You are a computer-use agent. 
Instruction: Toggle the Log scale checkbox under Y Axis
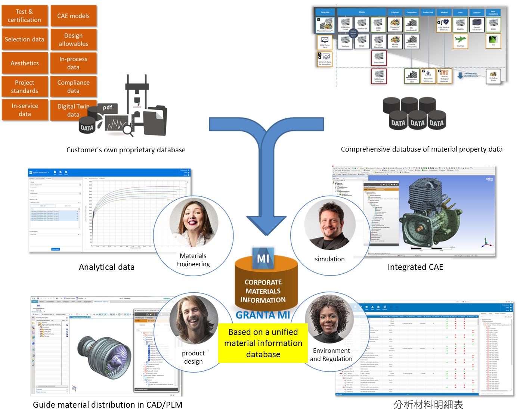tap(31, 187)
